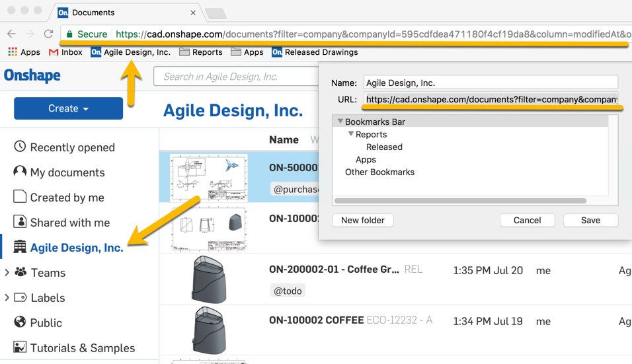Image resolution: width=632 pixels, height=364 pixels.
Task: Select Other Bookmarks in bookmark tree
Action: (379, 172)
